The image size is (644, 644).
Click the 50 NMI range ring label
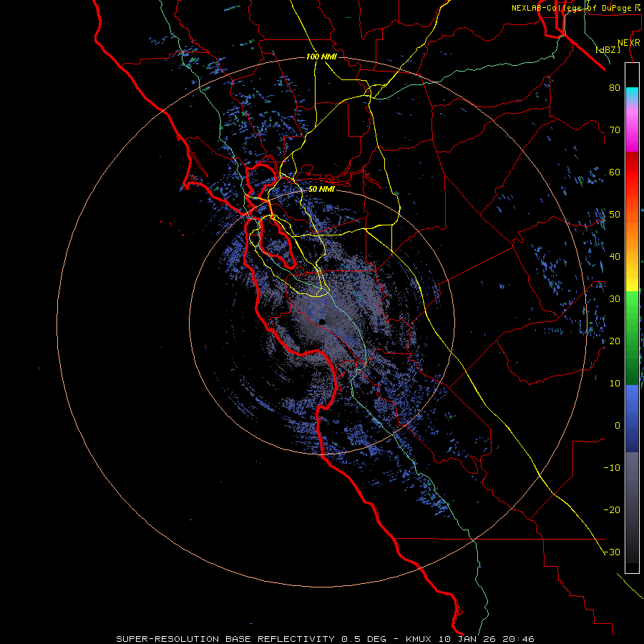pyautogui.click(x=321, y=190)
